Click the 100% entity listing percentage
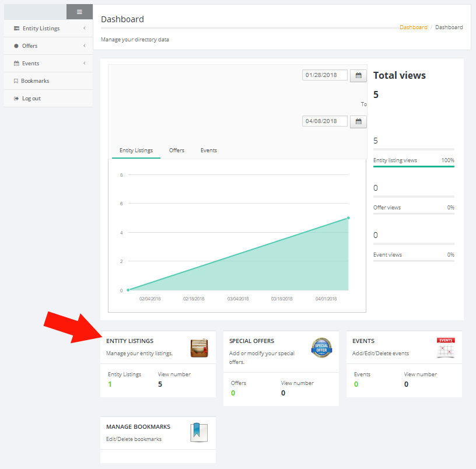The width and height of the screenshot is (476, 469). click(448, 160)
